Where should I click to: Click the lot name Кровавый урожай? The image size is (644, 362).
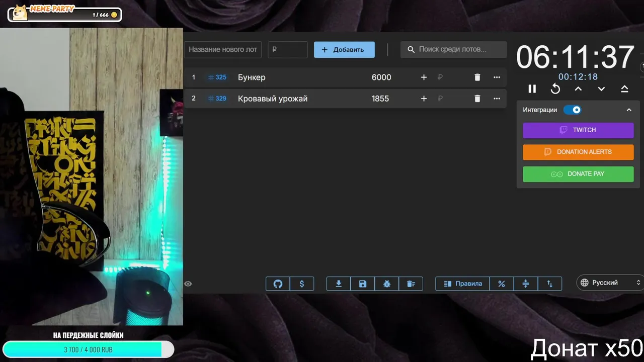point(273,99)
